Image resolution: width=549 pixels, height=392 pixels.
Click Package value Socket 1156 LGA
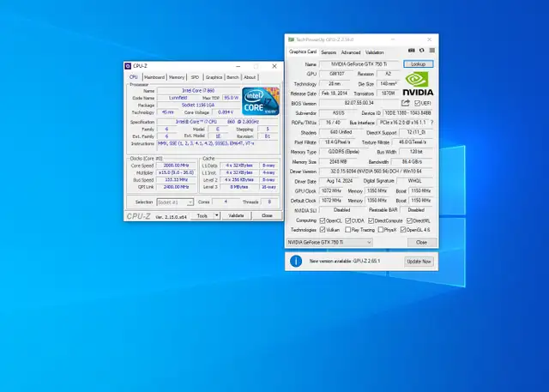tap(198, 105)
